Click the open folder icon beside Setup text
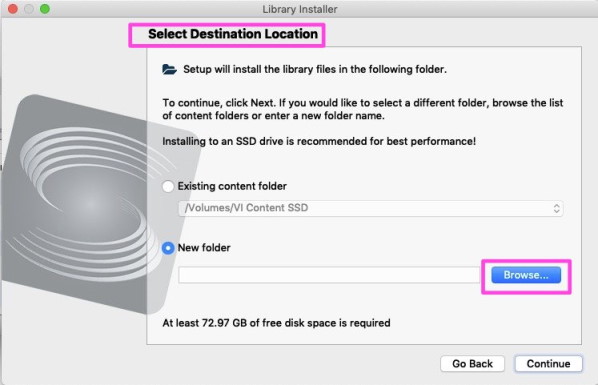598x385 pixels. [x=169, y=69]
